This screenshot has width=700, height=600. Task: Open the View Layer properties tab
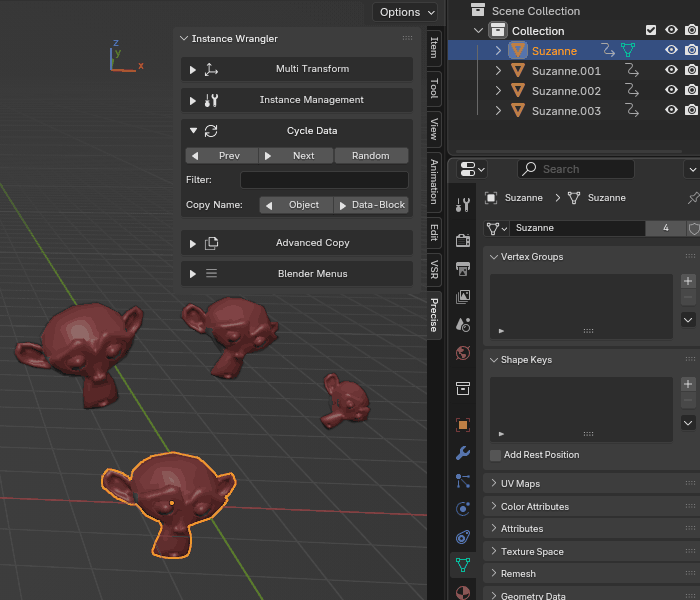coord(463,296)
